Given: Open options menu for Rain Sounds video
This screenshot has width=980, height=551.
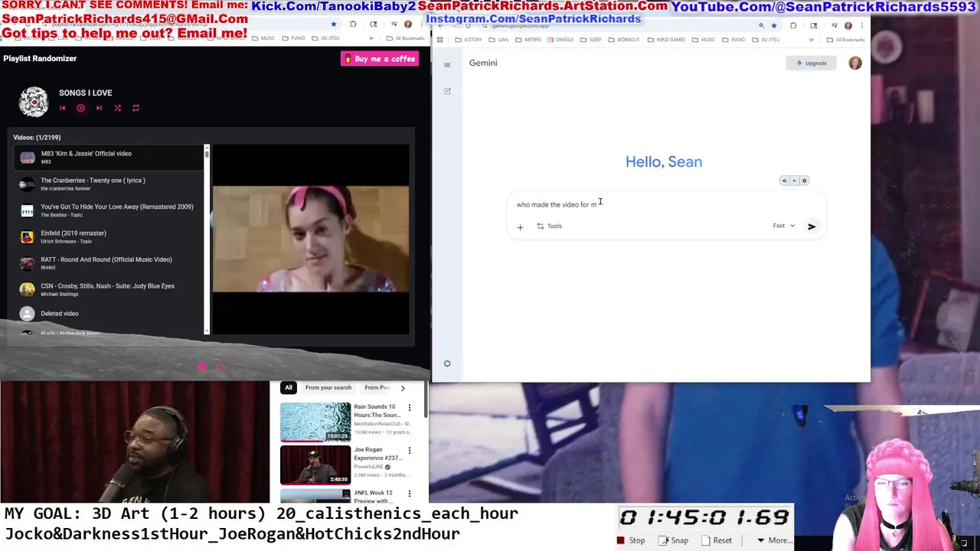Looking at the screenshot, I should tap(410, 408).
